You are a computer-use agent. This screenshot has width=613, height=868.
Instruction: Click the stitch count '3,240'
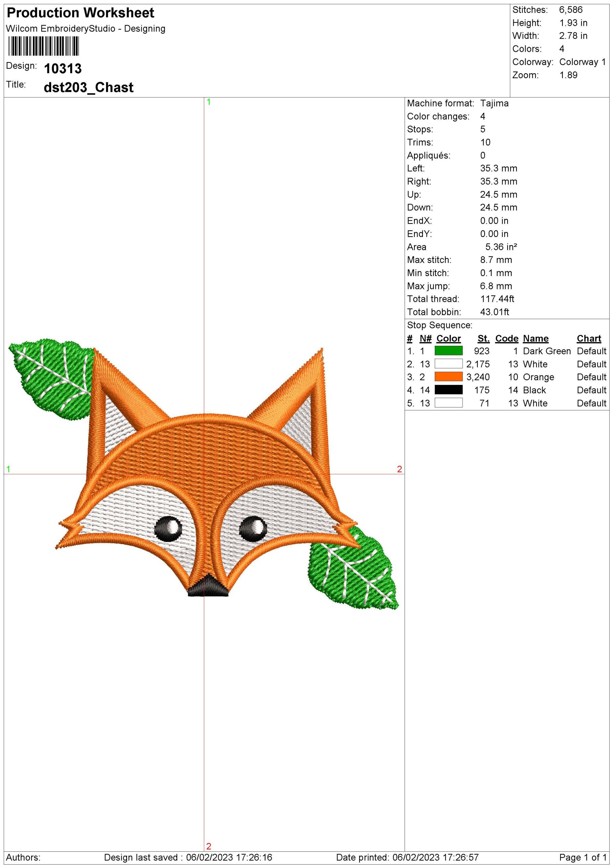pos(478,377)
